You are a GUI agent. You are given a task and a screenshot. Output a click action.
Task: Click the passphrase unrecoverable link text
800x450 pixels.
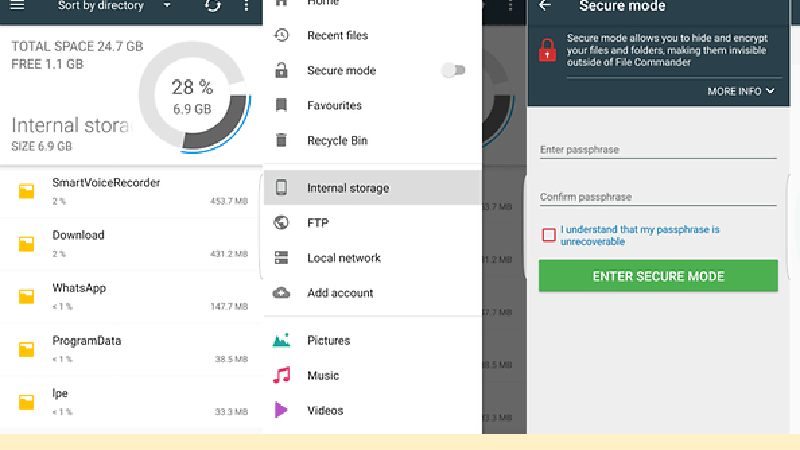click(x=640, y=235)
